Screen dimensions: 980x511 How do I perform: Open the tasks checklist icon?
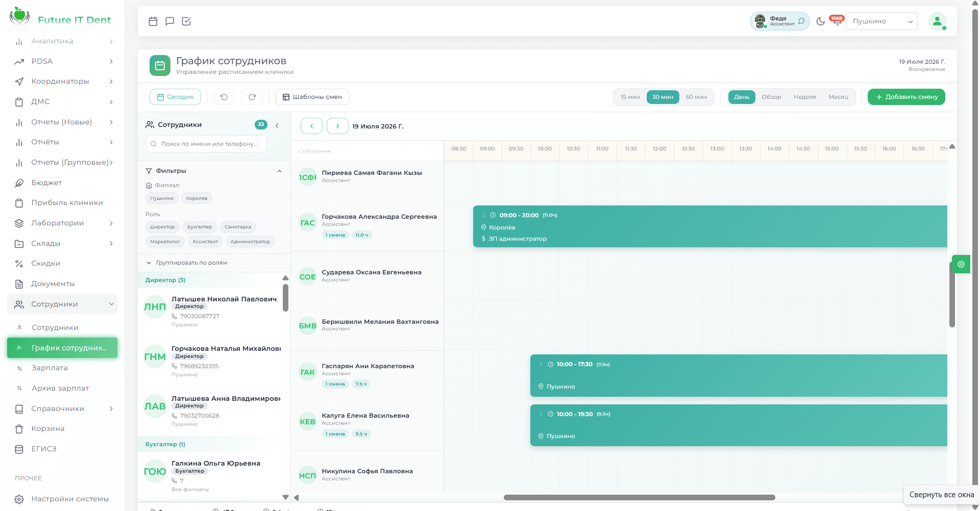[186, 21]
